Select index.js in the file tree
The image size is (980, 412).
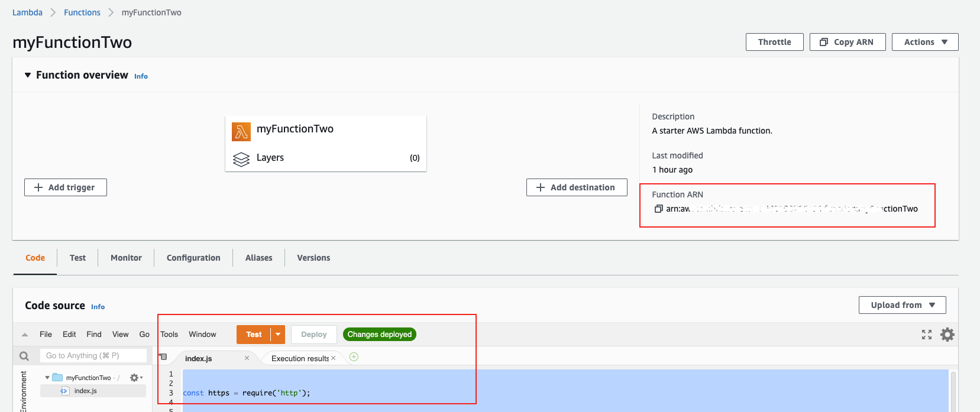pyautogui.click(x=85, y=391)
